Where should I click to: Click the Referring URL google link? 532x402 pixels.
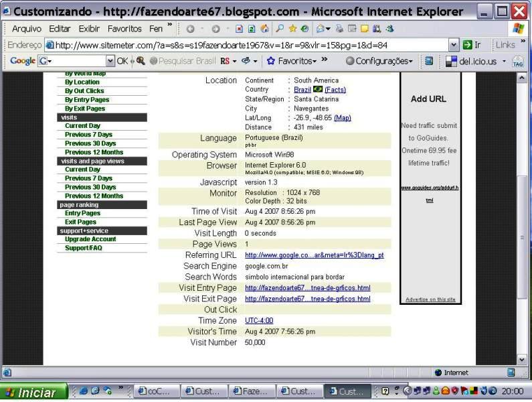point(314,255)
